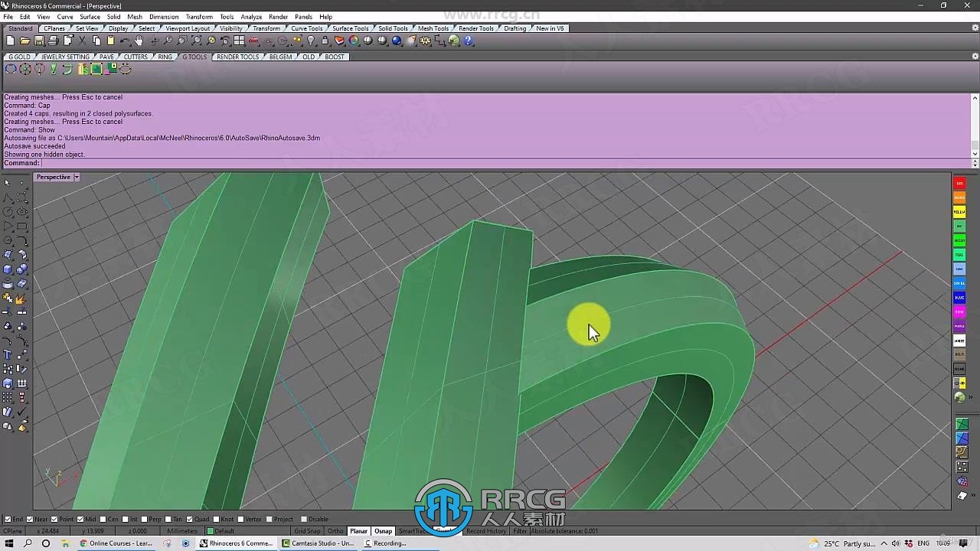
Task: Toggle the Near osnap checkbox
Action: (x=30, y=519)
